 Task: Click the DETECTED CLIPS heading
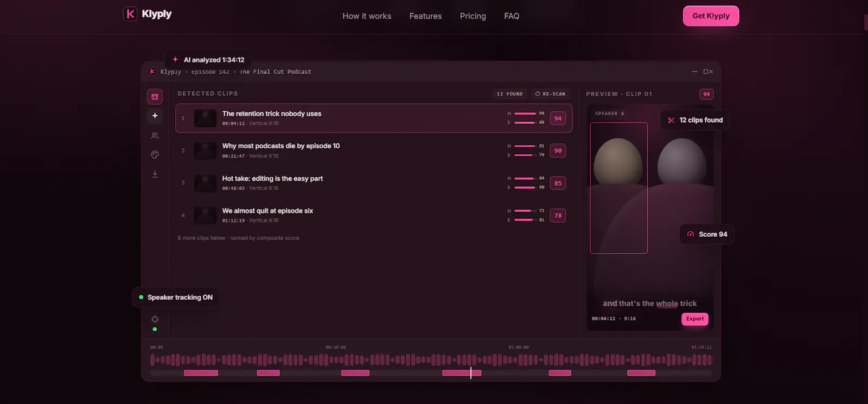point(208,93)
